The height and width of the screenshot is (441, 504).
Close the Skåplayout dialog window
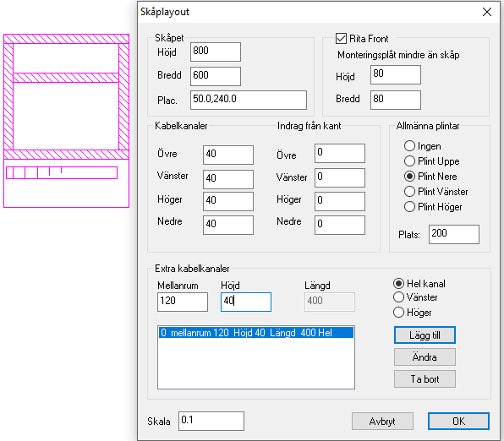[487, 12]
